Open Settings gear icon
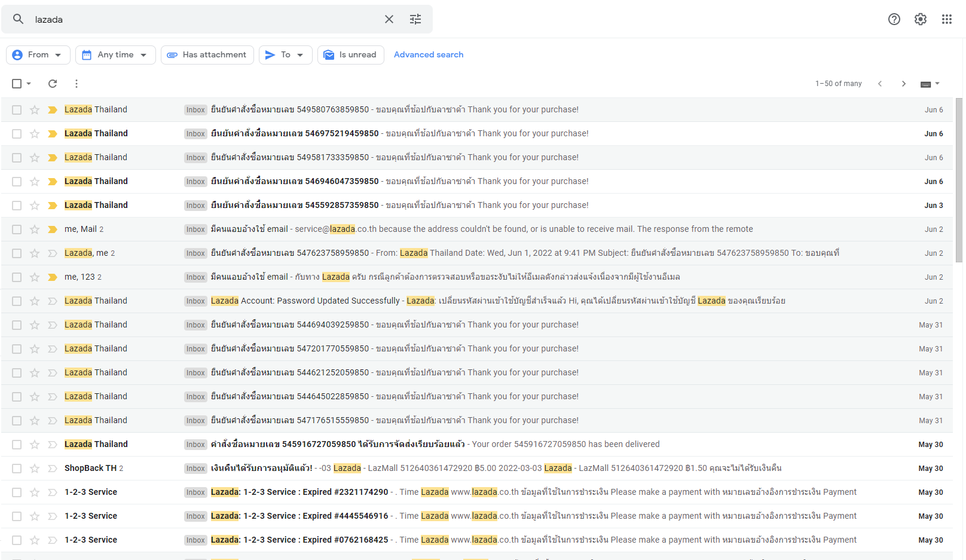The height and width of the screenshot is (560, 966). pyautogui.click(x=921, y=19)
